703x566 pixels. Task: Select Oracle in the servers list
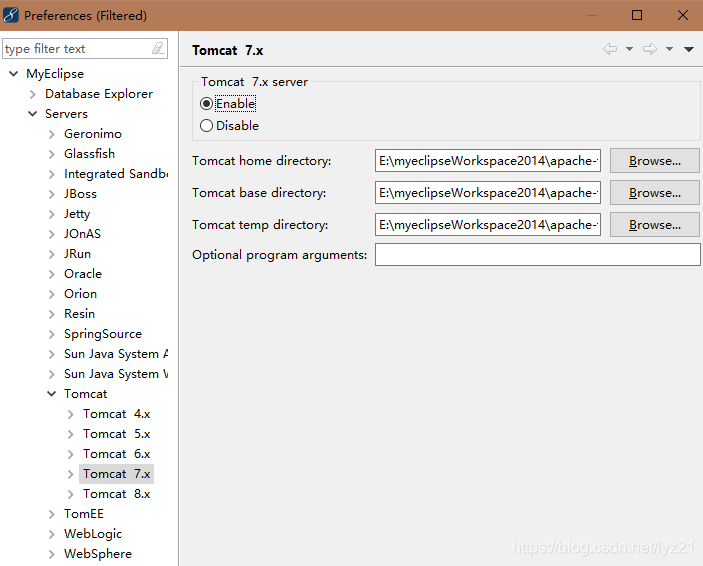83,274
